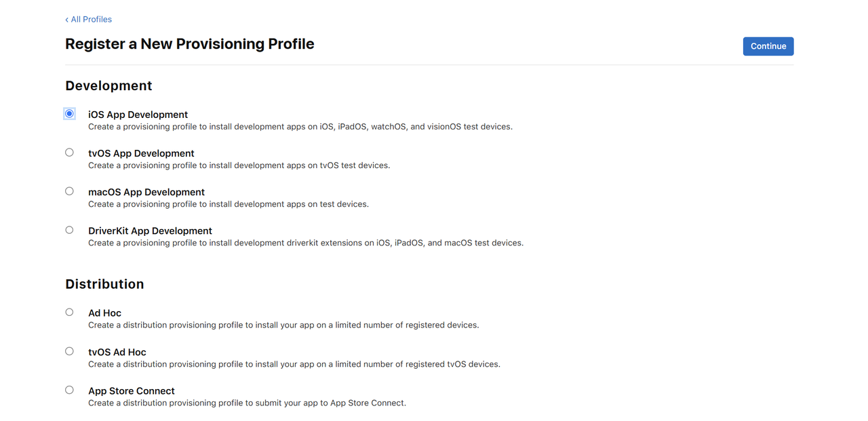This screenshot has height=421, width=868.
Task: Click the Register a New Provisioning Profile heading
Action: [x=190, y=44]
